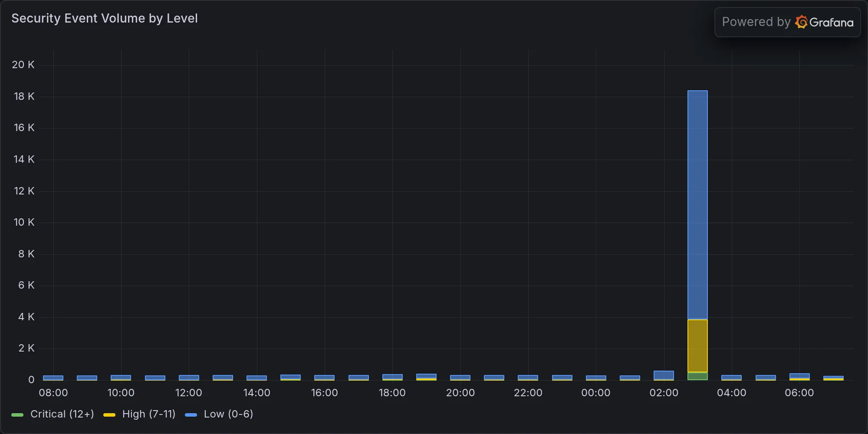The height and width of the screenshot is (434, 868).
Task: Click the panel title Security Event Volume by Level
Action: [105, 18]
